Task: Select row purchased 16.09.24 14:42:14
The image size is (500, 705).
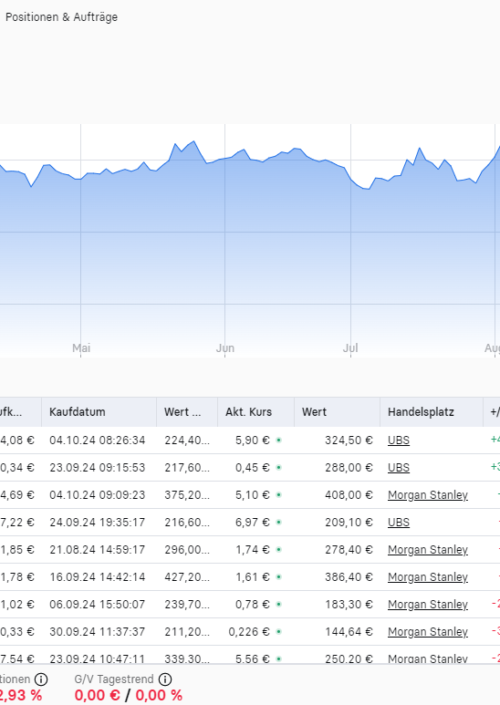Action: (x=250, y=577)
